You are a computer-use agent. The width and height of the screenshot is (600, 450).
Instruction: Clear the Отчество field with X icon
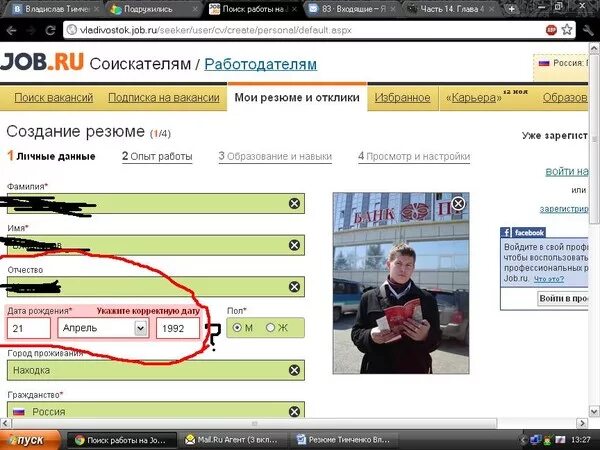[x=294, y=287]
